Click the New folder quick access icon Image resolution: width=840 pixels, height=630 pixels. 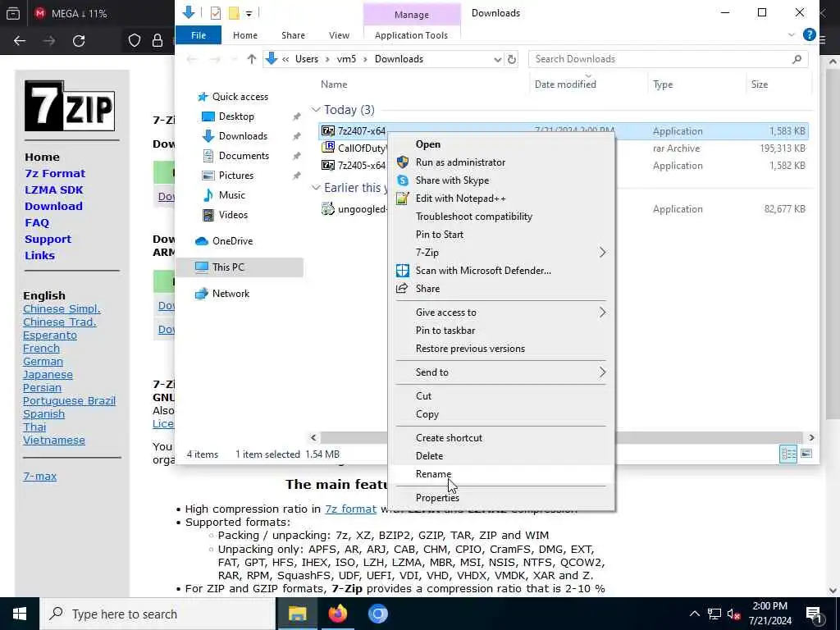pyautogui.click(x=234, y=13)
